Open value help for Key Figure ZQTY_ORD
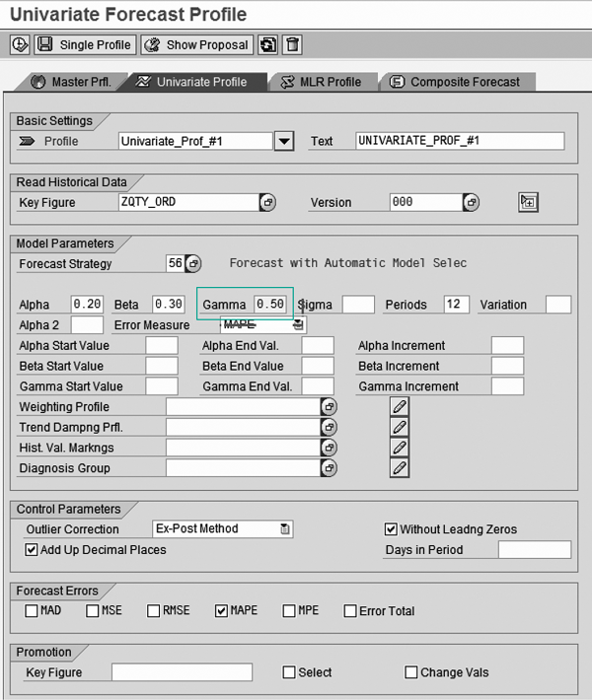 pos(267,202)
